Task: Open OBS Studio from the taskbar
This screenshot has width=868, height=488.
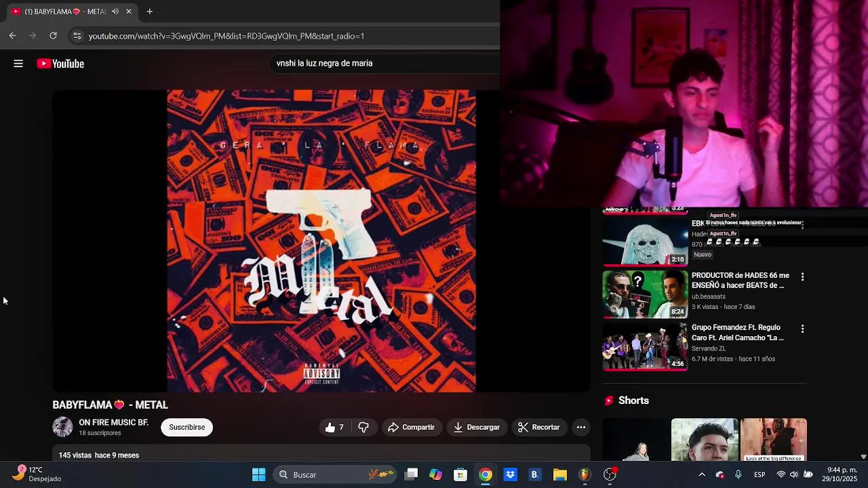Action: tap(610, 474)
